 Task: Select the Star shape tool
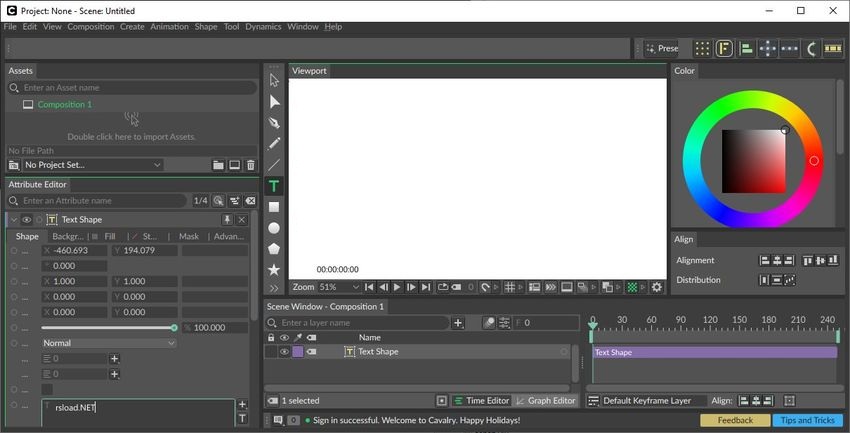pos(274,270)
